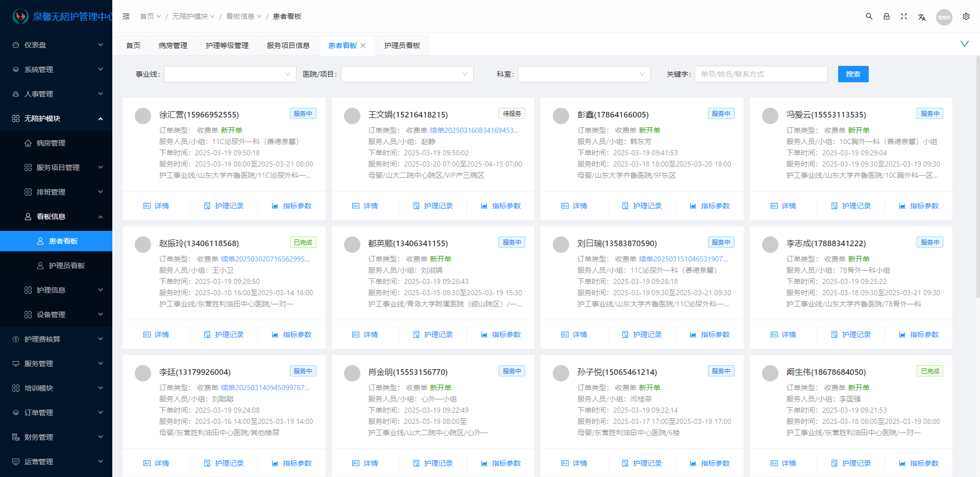Screen dimensions: 980x477
Task: Expand 护理信息 submenu
Action: 56,290
